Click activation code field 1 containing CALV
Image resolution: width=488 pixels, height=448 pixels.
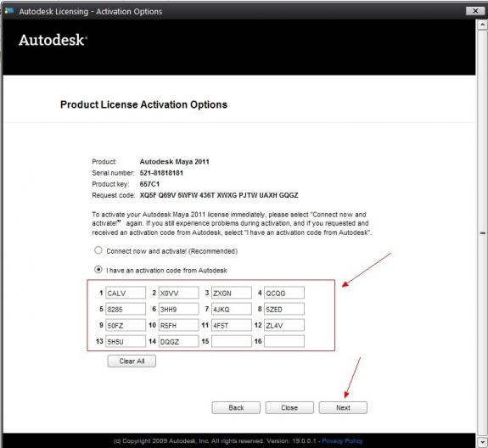tap(126, 293)
